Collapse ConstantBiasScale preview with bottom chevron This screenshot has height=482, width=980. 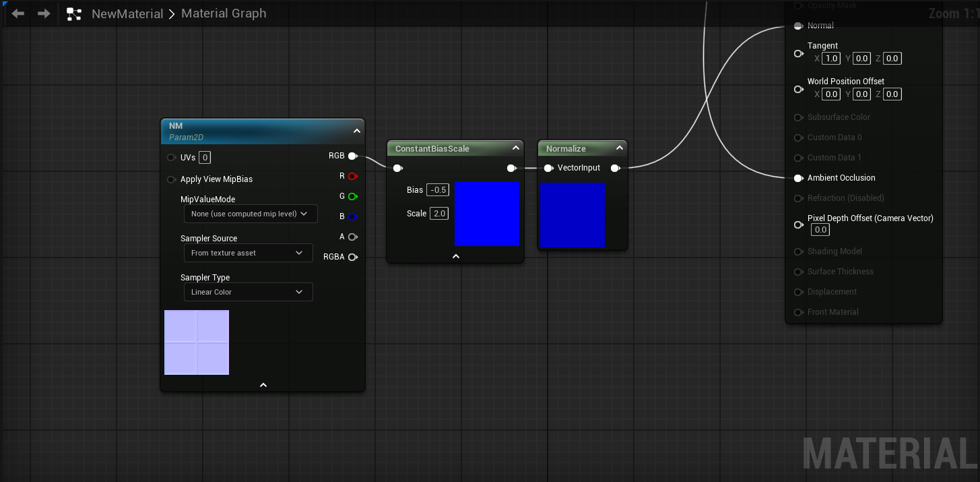point(456,256)
